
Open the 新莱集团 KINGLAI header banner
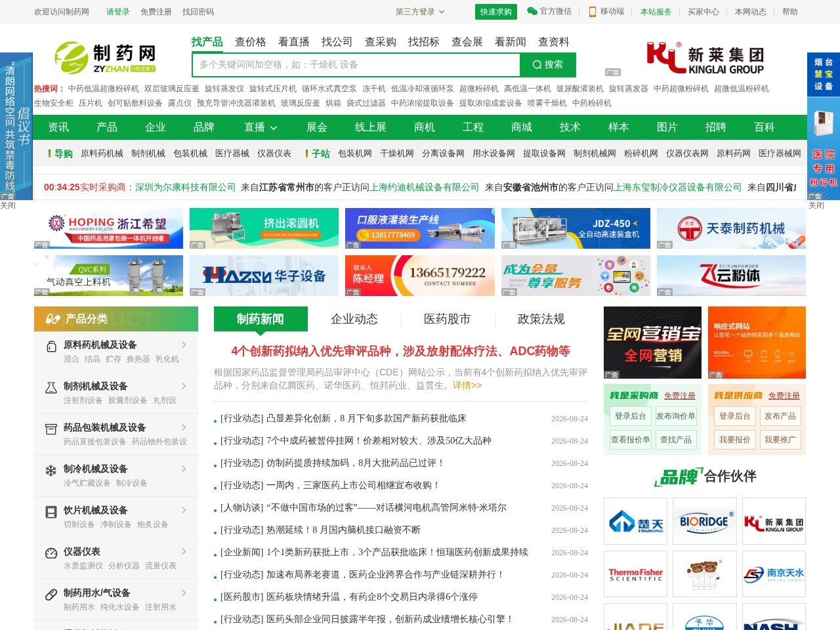[x=705, y=58]
